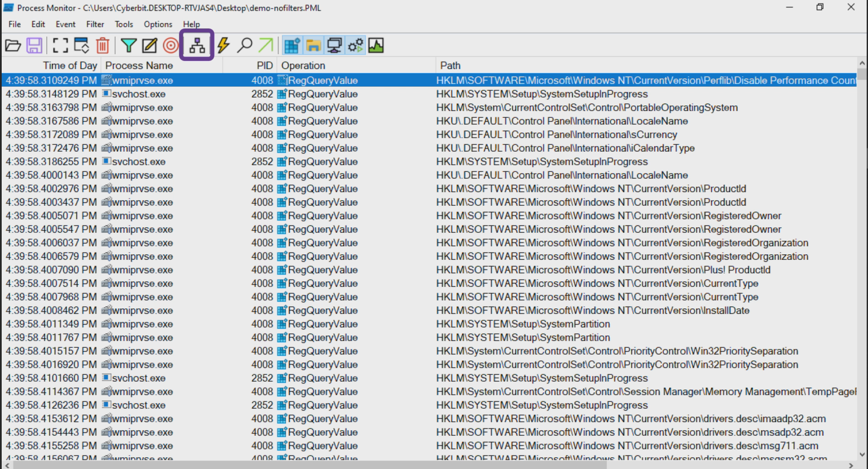868x469 pixels.
Task: Click the Process Name column header
Action: (162, 65)
